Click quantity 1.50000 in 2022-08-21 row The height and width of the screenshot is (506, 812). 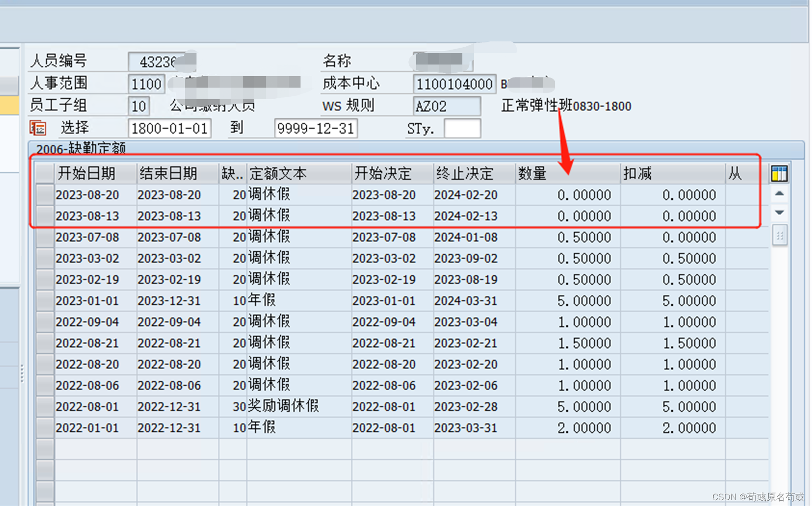coord(568,343)
